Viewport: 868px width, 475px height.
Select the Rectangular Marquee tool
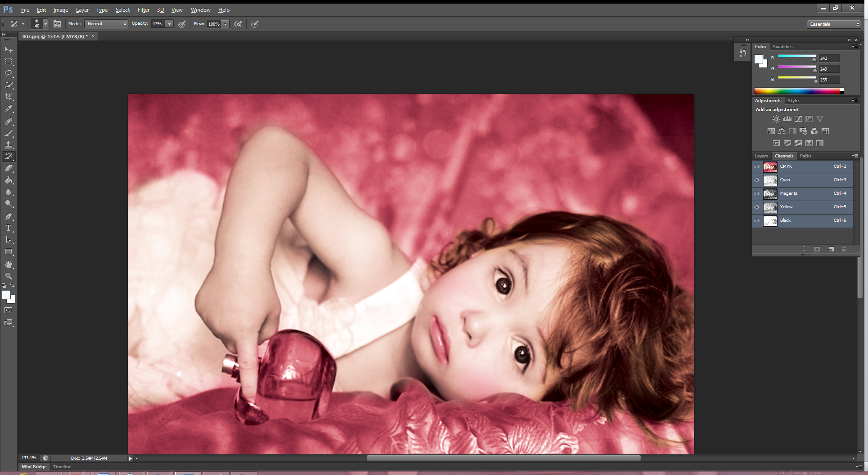pos(9,62)
